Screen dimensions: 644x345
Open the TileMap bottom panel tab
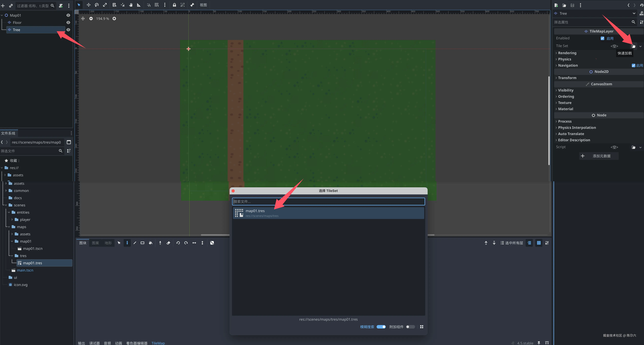point(158,343)
